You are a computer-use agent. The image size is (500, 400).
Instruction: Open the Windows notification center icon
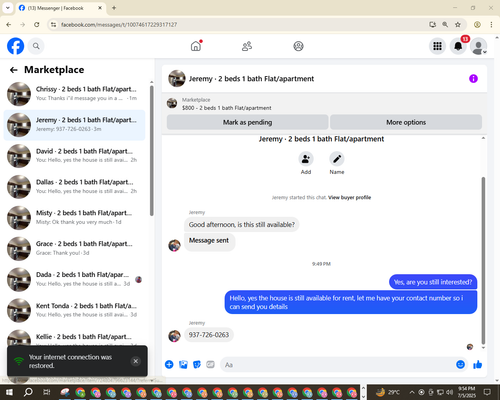(487, 392)
